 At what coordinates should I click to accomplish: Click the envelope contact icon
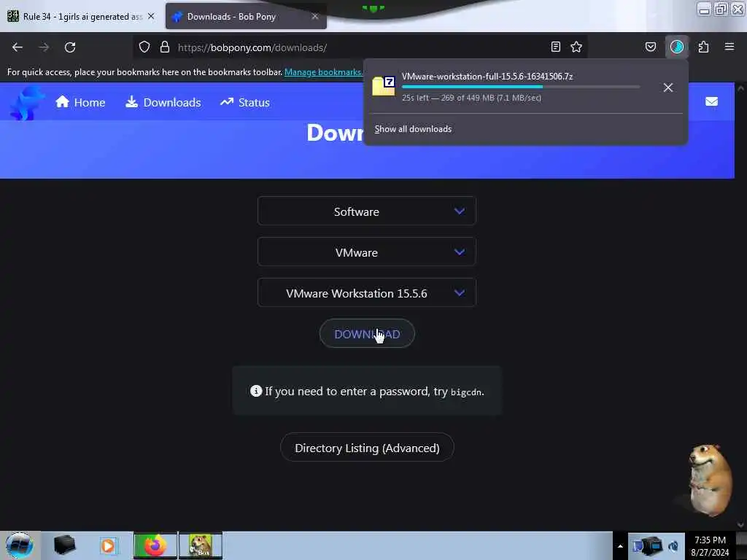[712, 101]
